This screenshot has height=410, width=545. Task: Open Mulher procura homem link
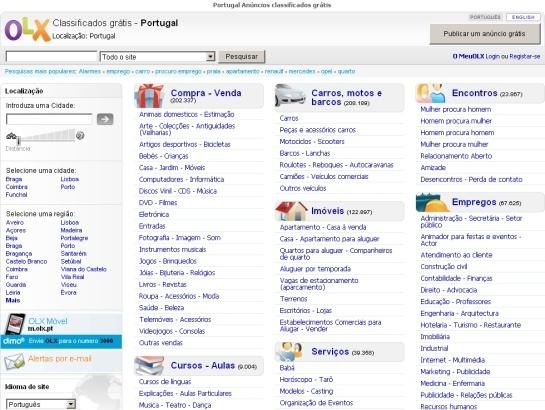[x=456, y=109]
